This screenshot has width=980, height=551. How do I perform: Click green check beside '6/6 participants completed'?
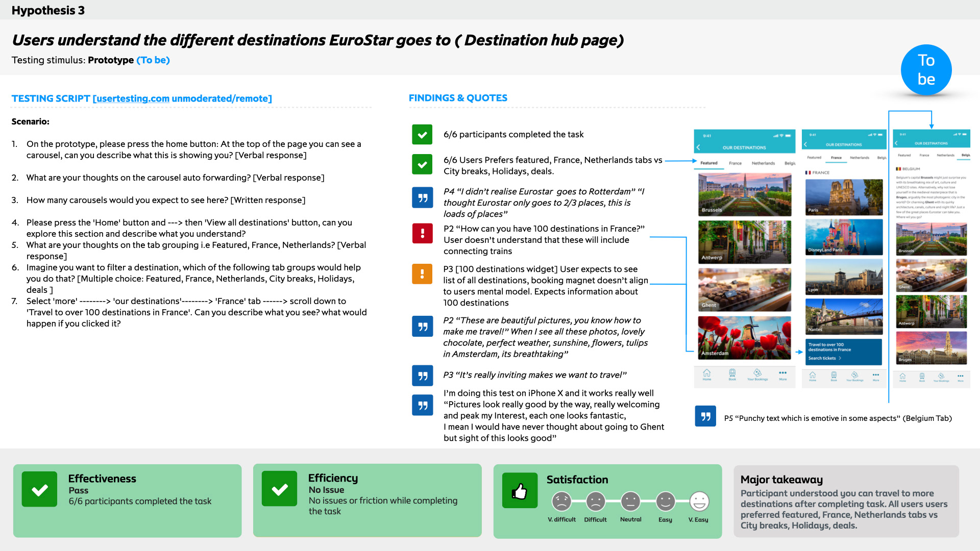click(422, 135)
